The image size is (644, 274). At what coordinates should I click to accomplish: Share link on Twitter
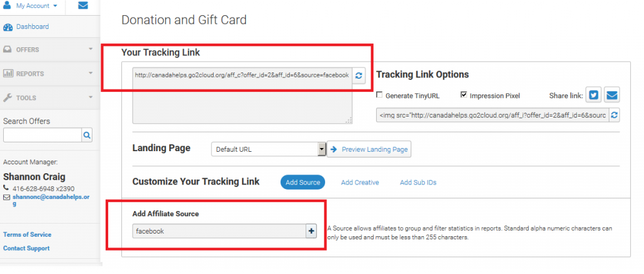coord(594,95)
